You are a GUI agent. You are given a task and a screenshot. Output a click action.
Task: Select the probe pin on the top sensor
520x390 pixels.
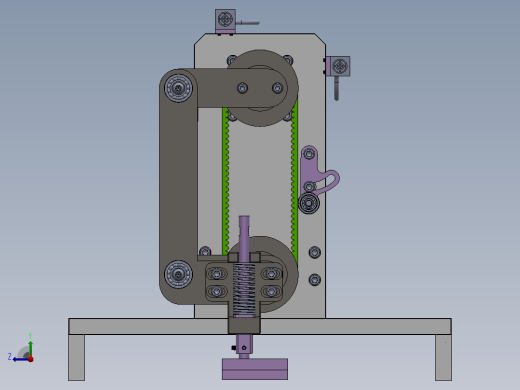pyautogui.click(x=247, y=23)
